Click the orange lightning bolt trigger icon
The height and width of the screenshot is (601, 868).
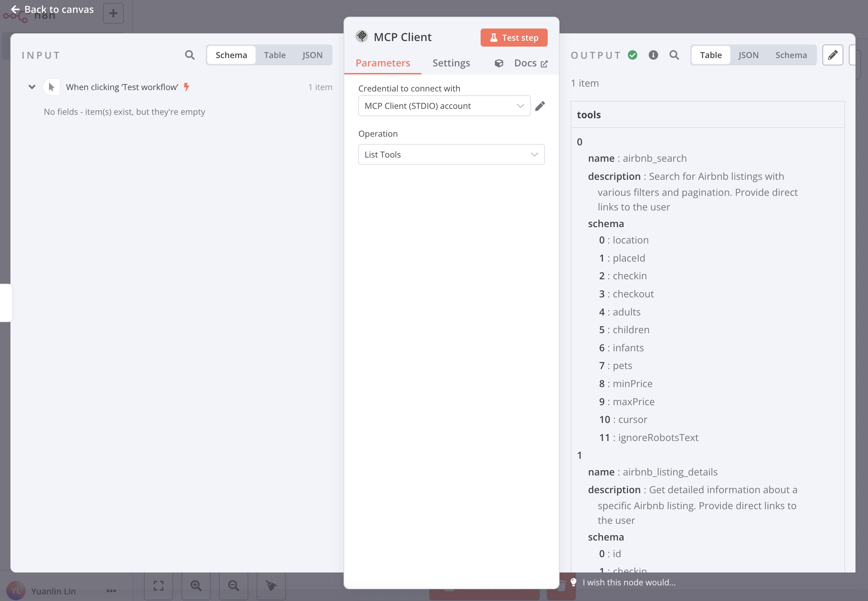point(186,87)
